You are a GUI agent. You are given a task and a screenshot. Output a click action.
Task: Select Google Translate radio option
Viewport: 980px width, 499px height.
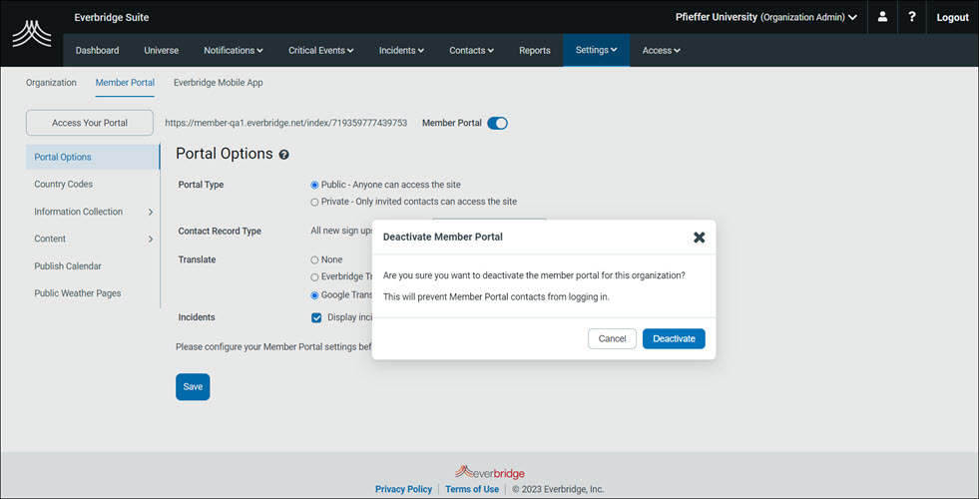point(314,295)
